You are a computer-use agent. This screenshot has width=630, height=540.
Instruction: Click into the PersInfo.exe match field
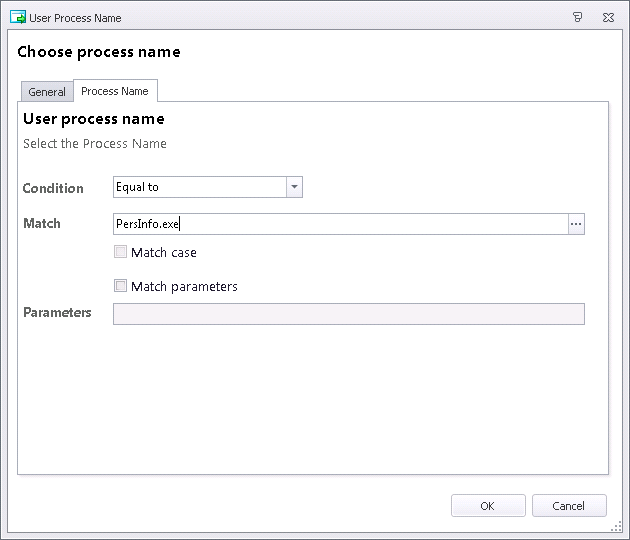click(341, 224)
